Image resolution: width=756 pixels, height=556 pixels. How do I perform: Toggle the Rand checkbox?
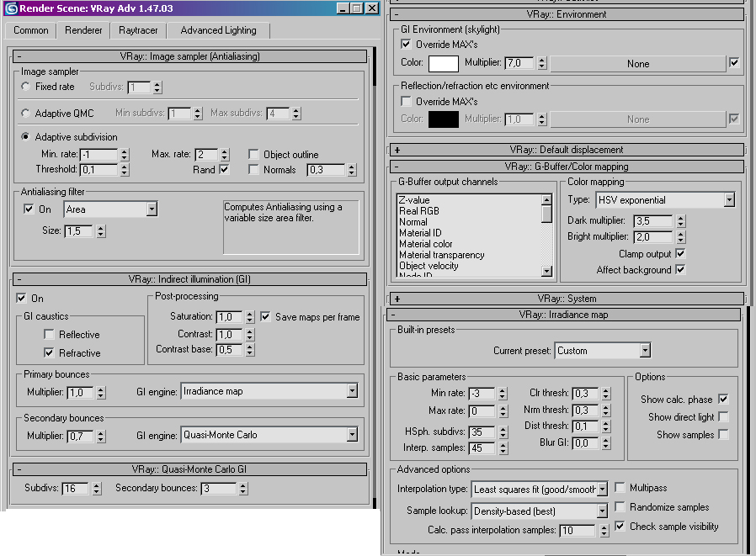click(x=224, y=170)
